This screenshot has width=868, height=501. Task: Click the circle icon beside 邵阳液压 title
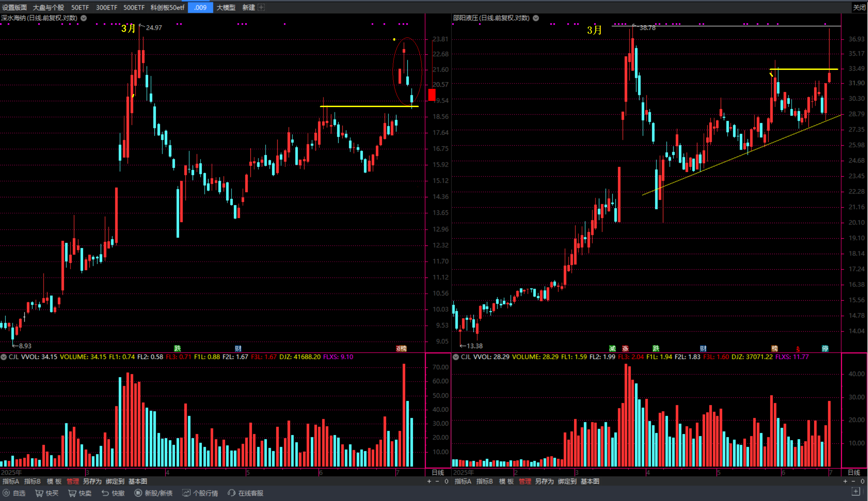pos(536,18)
